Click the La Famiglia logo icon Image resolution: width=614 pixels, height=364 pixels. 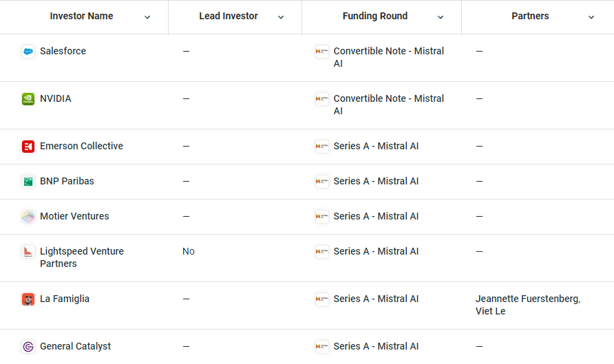[x=28, y=299]
